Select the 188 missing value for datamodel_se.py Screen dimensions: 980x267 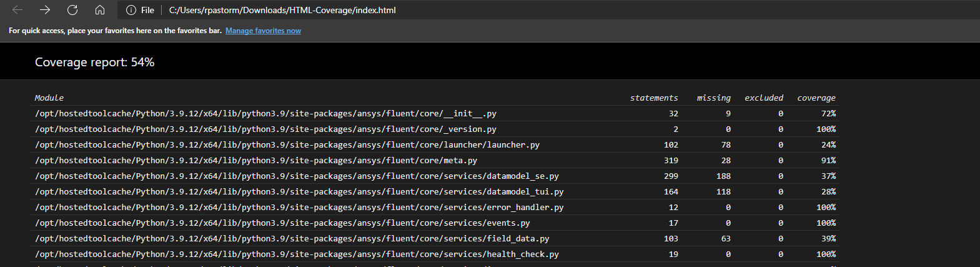coord(724,176)
